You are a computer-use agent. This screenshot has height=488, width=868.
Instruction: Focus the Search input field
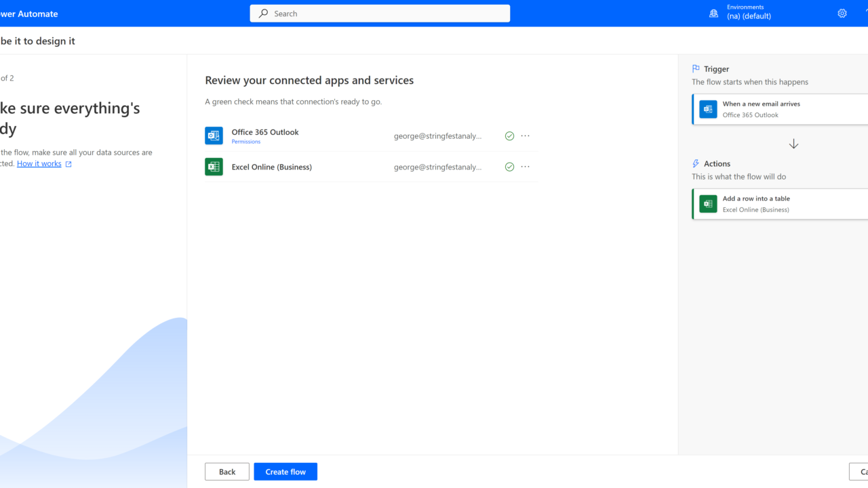(x=380, y=14)
